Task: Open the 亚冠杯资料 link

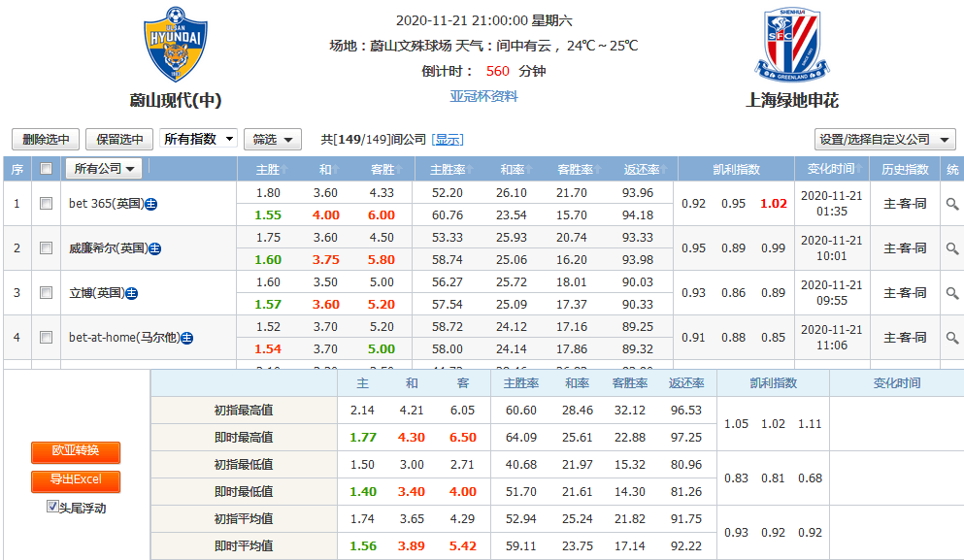Action: pyautogui.click(x=483, y=97)
